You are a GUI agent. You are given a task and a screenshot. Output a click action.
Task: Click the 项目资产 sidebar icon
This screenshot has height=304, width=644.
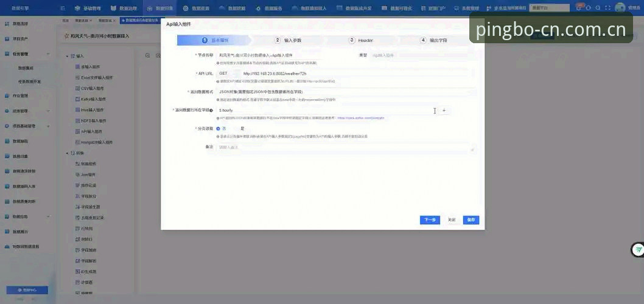tap(7, 39)
